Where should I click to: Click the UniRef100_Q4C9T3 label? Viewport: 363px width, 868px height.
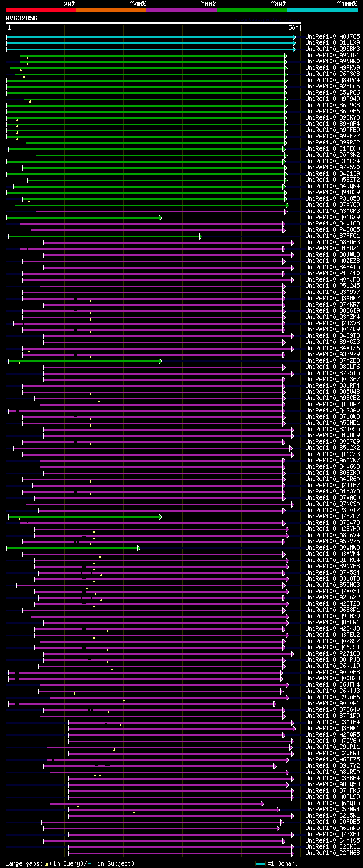point(332,336)
